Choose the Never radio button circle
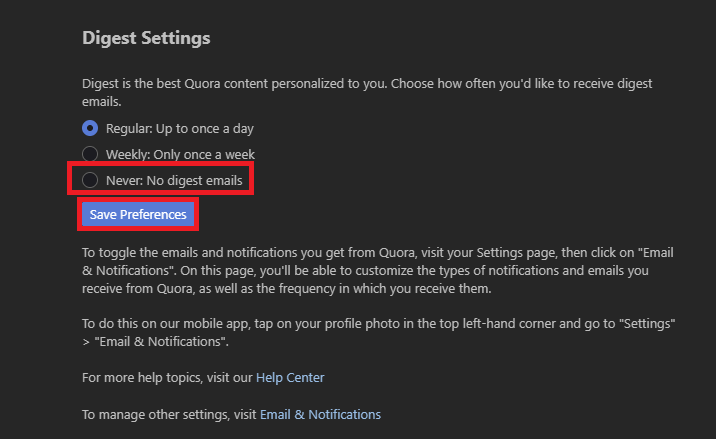The height and width of the screenshot is (439, 716). [x=90, y=180]
